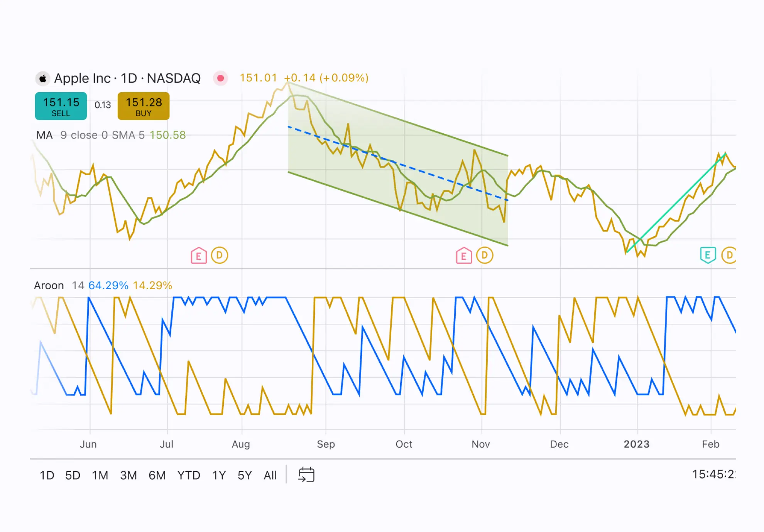This screenshot has height=532, width=764.
Task: Select the All time range
Action: [x=270, y=475]
